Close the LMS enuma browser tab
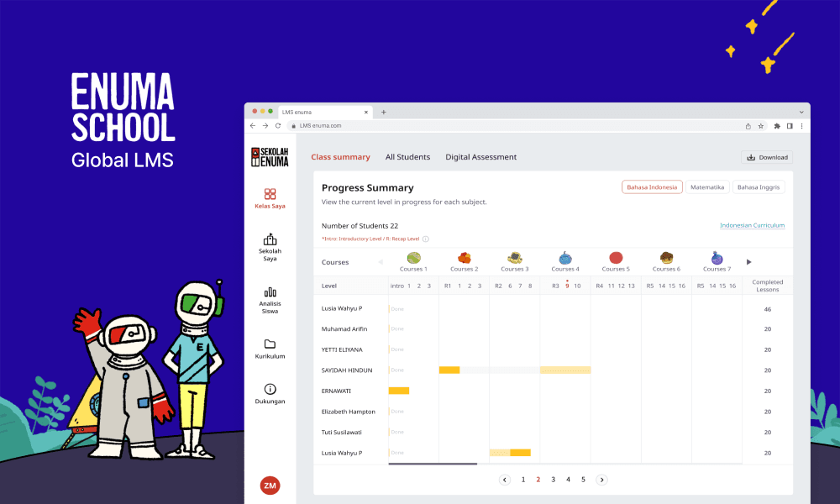Image resolution: width=840 pixels, height=504 pixels. (366, 112)
